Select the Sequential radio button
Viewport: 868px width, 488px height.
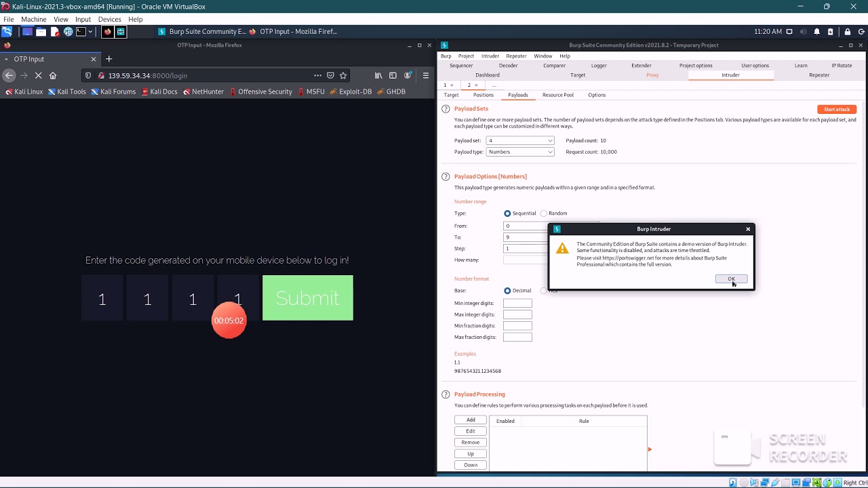(x=507, y=213)
